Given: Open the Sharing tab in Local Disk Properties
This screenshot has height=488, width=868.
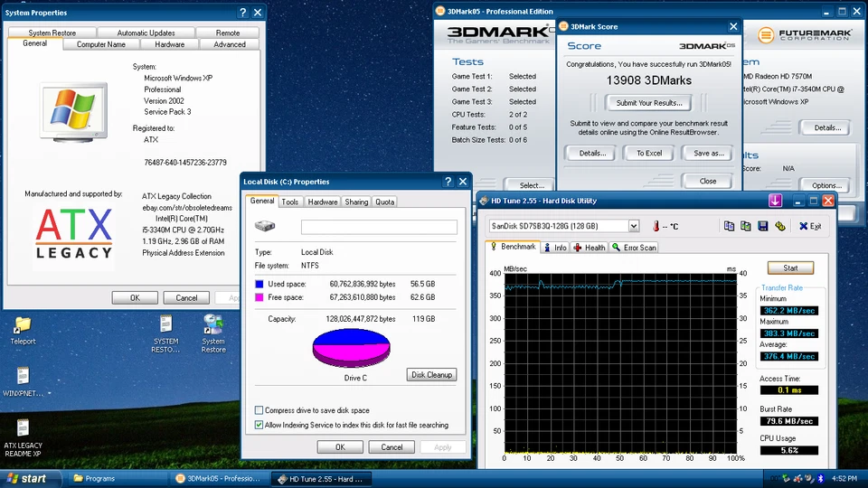Looking at the screenshot, I should point(356,202).
